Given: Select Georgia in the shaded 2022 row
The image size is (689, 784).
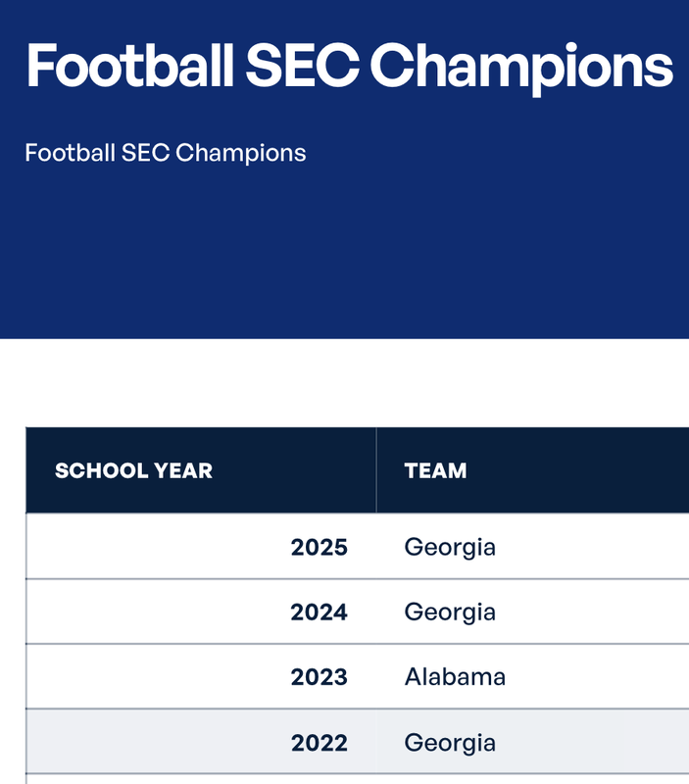Looking at the screenshot, I should tap(450, 743).
